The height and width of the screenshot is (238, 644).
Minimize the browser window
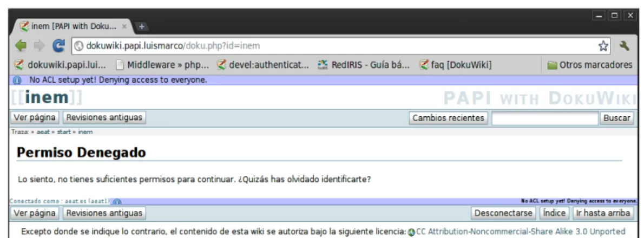click(599, 16)
